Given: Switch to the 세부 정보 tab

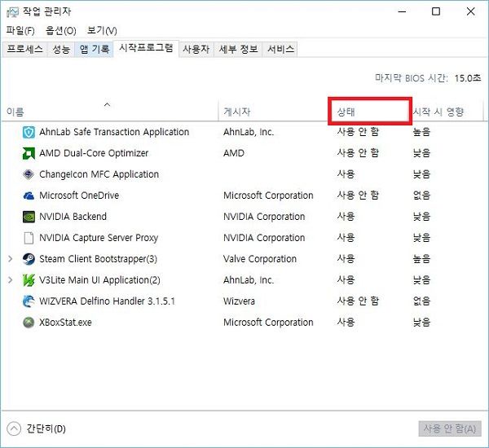Looking at the screenshot, I should [x=238, y=49].
